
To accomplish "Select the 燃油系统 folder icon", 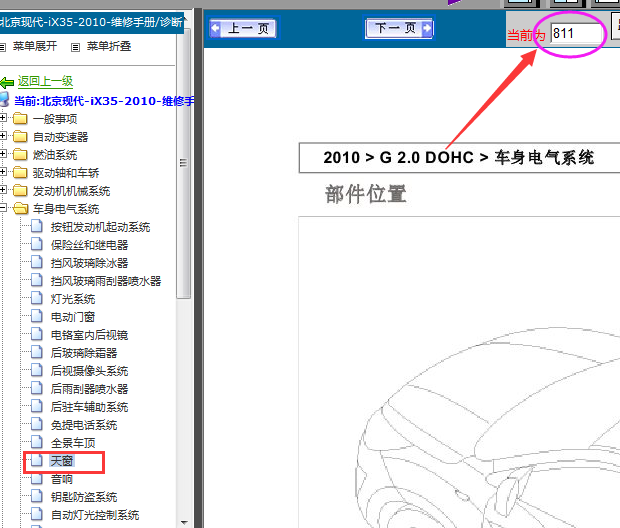I will coord(20,154).
